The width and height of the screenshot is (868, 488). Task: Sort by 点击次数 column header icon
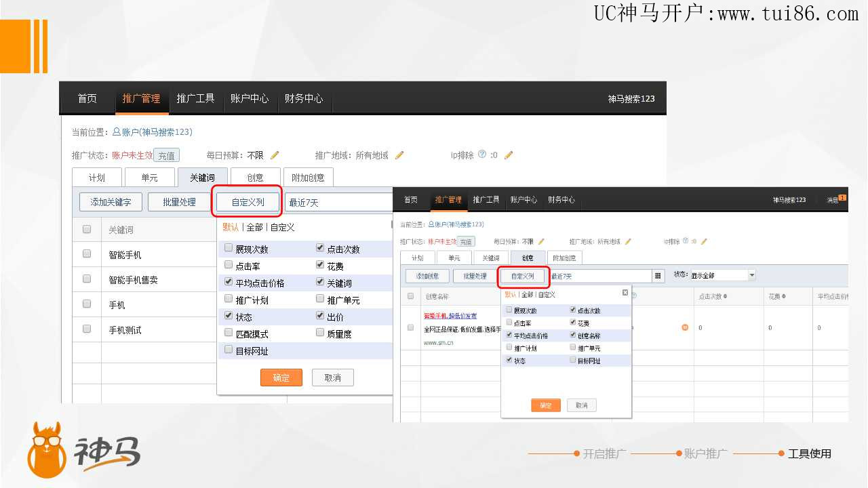click(x=726, y=296)
